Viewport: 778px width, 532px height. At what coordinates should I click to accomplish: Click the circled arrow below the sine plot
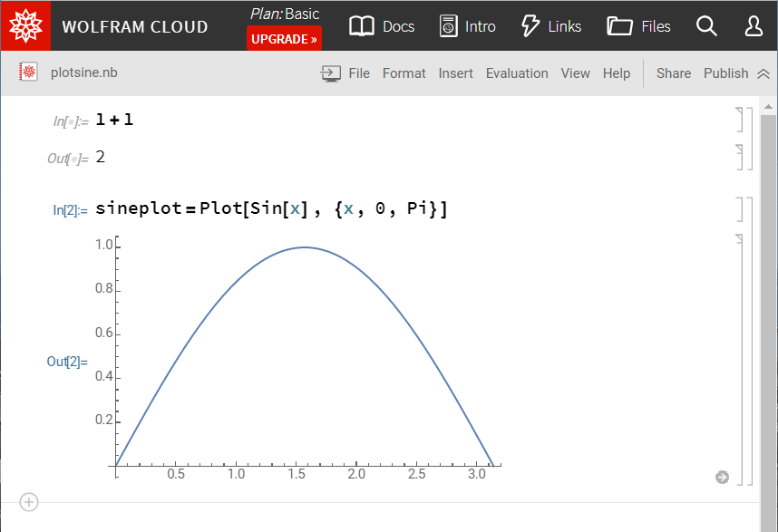click(x=721, y=477)
